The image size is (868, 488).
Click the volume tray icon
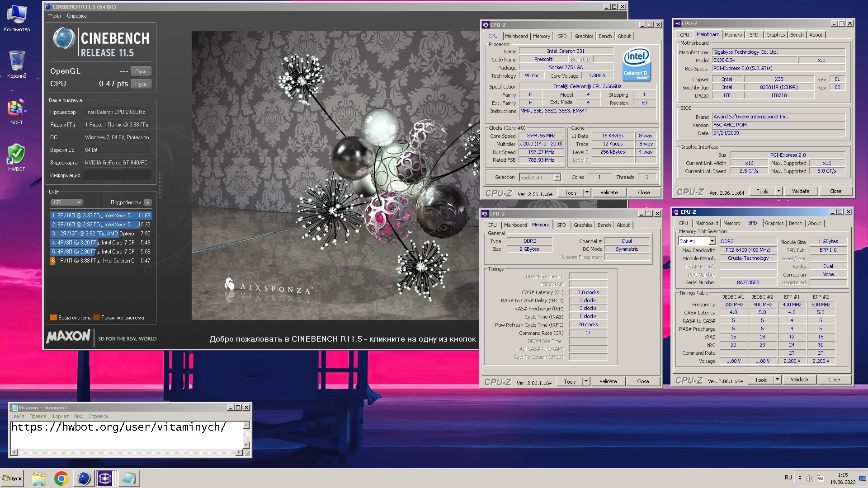(x=810, y=478)
